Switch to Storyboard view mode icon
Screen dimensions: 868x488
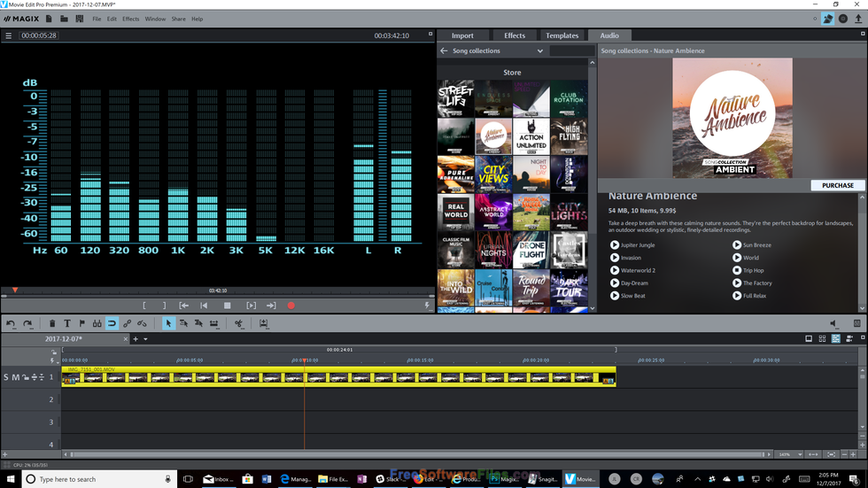[809, 338]
